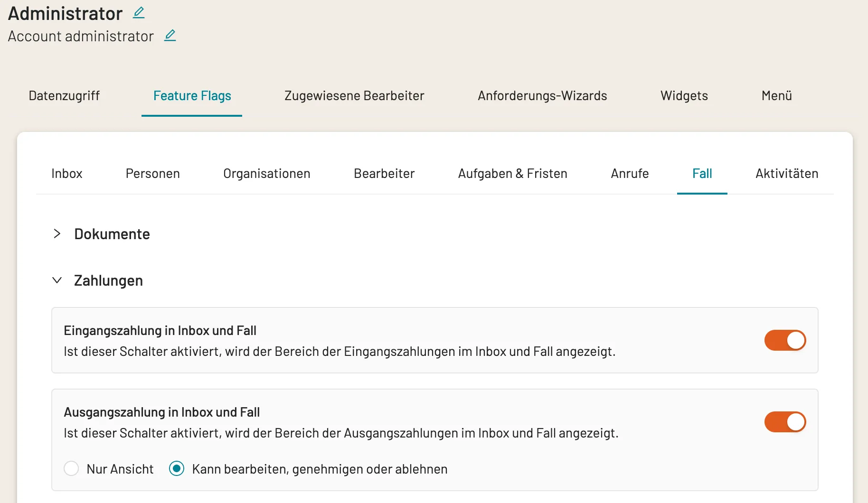This screenshot has width=868, height=503.
Task: Click the Ausgangszahlung in Inbox und Fall title
Action: point(162,412)
